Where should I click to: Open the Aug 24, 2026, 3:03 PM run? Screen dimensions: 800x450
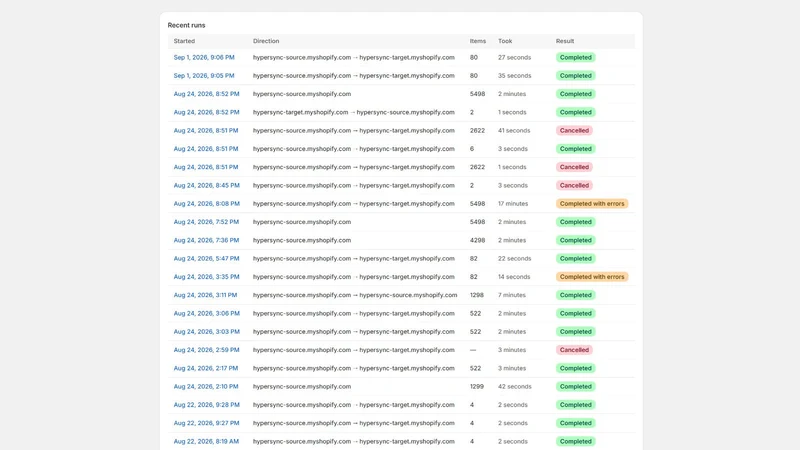206,332
